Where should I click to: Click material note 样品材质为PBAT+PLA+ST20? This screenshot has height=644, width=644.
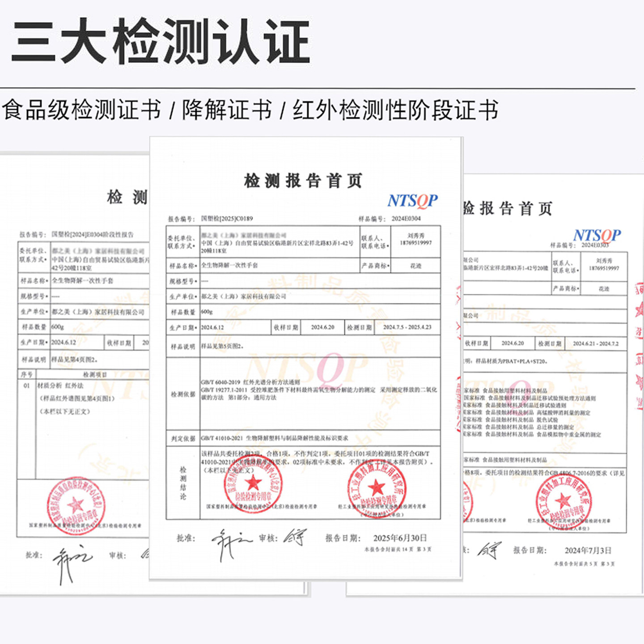click(x=512, y=361)
